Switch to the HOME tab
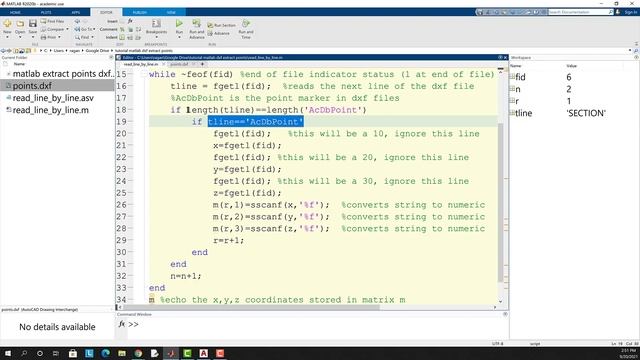Viewport: 640px width, 360px height. tap(15, 13)
